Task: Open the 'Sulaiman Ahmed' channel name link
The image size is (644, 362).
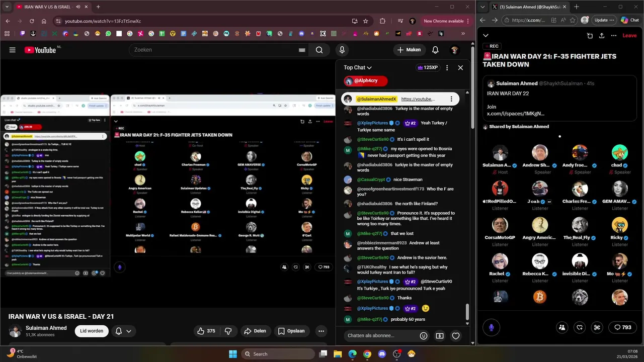Action: (46, 328)
